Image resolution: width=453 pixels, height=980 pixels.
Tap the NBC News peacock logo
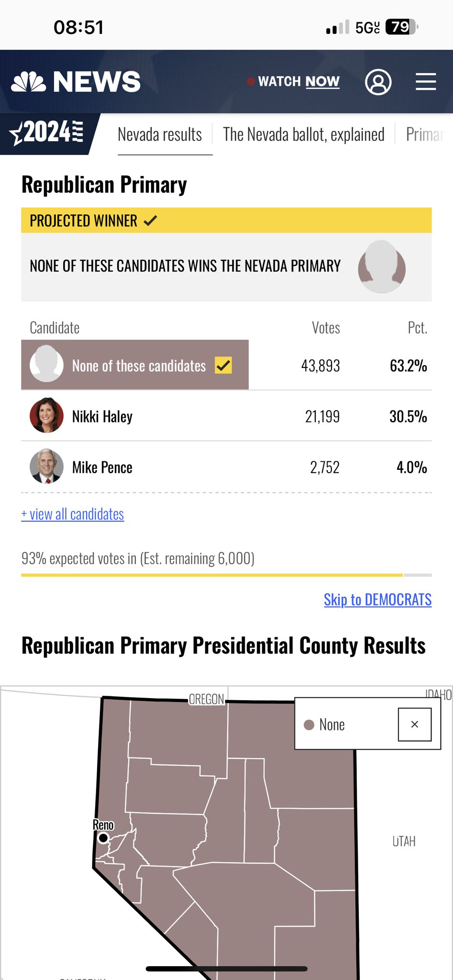(x=29, y=81)
